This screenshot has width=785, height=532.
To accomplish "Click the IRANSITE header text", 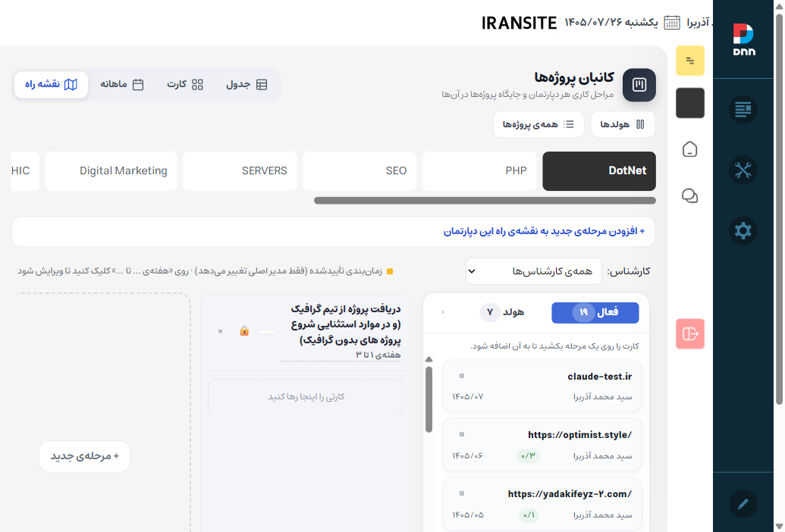I will point(519,23).
